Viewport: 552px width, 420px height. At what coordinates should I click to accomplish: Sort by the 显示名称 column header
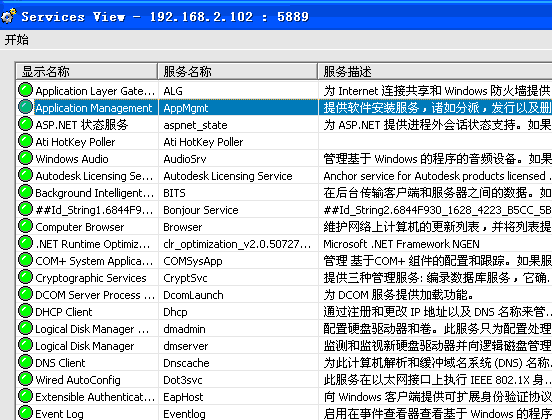tap(87, 71)
